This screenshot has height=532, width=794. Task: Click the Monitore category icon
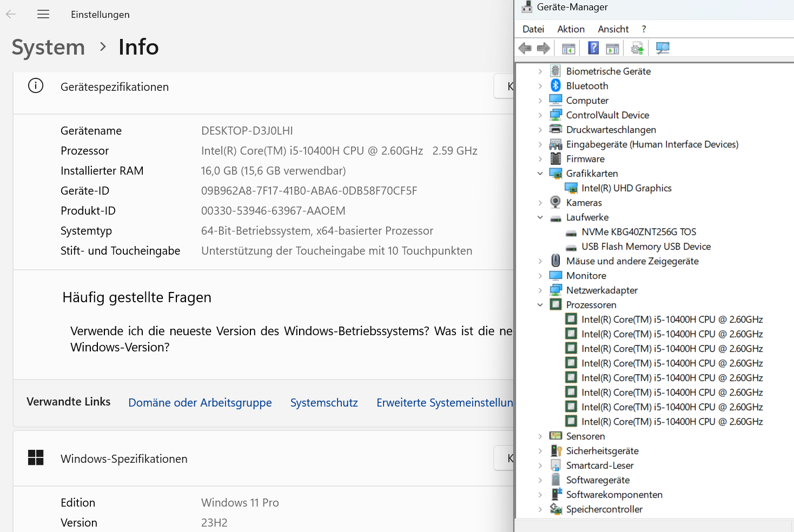pyautogui.click(x=555, y=275)
